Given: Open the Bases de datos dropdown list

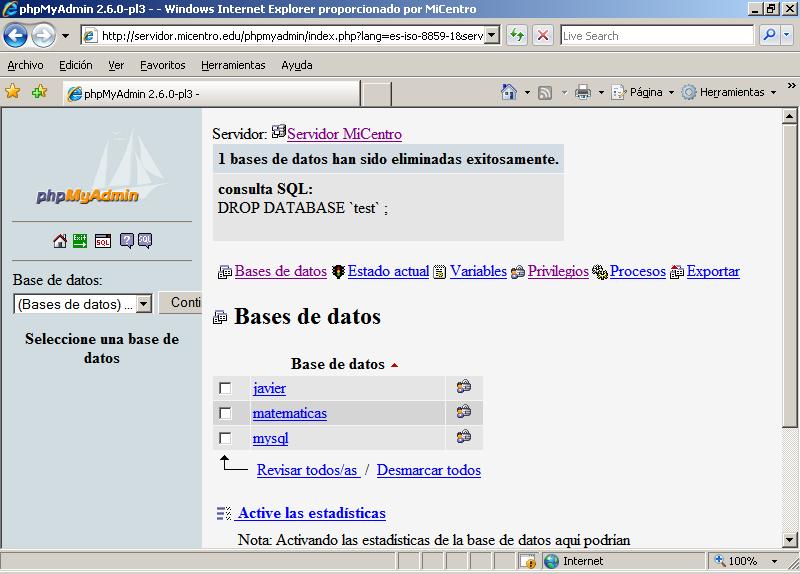Looking at the screenshot, I should (x=143, y=304).
